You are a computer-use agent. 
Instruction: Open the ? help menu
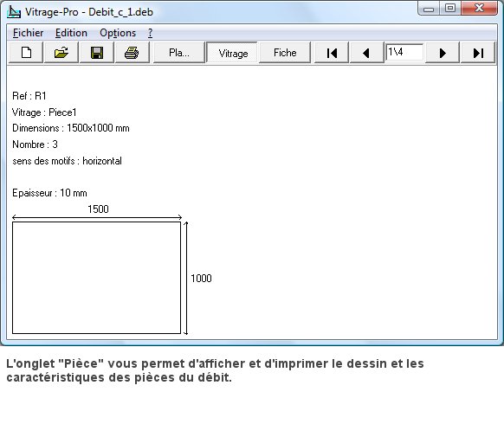click(150, 33)
